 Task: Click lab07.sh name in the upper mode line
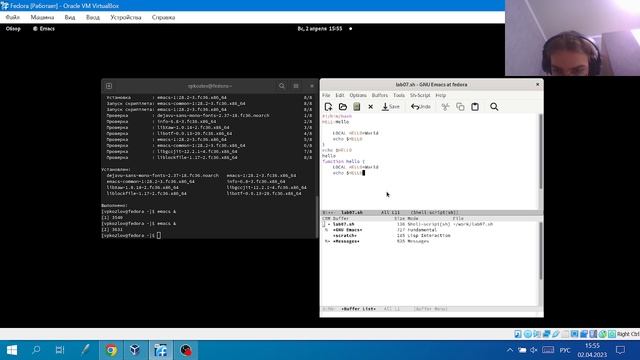(x=352, y=212)
